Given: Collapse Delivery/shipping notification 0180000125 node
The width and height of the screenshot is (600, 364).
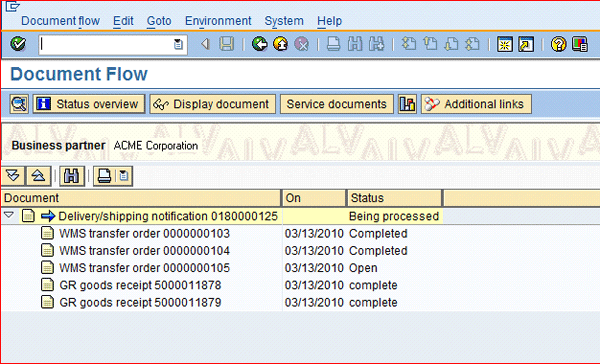Looking at the screenshot, I should coord(8,215).
